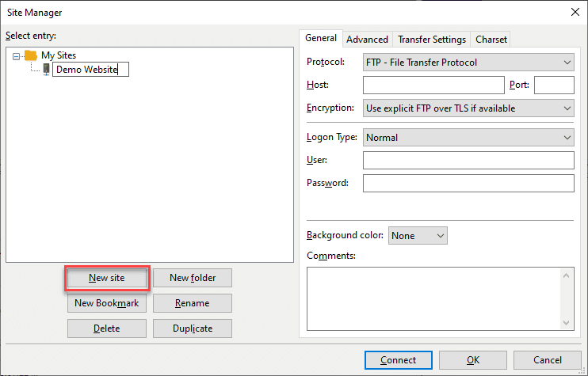The image size is (588, 376).
Task: Open the Encryption dropdown
Action: pyautogui.click(x=468, y=108)
